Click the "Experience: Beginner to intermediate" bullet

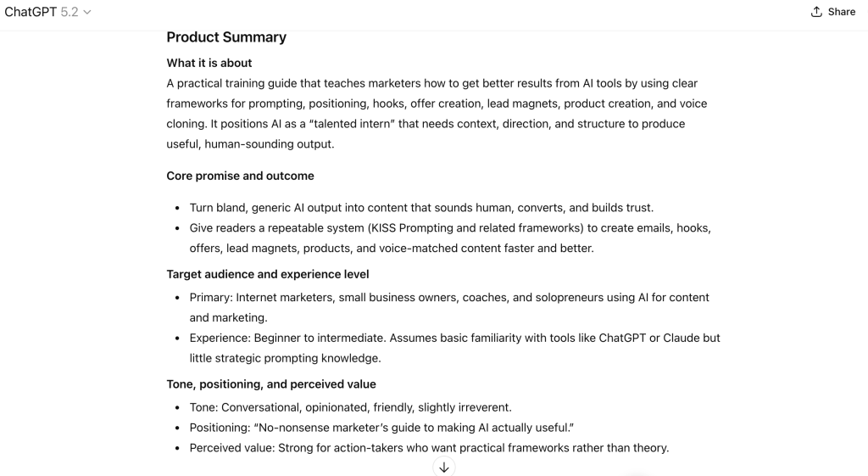pos(454,338)
